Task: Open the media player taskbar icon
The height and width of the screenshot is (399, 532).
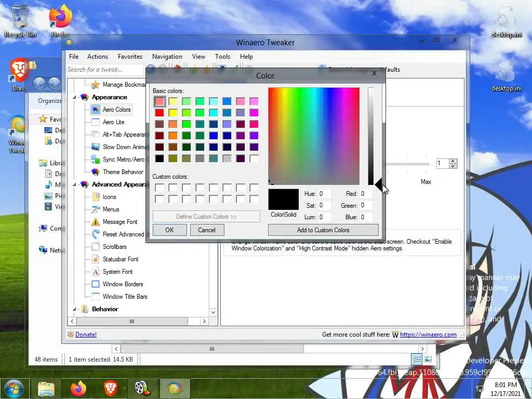Action: 142,389
